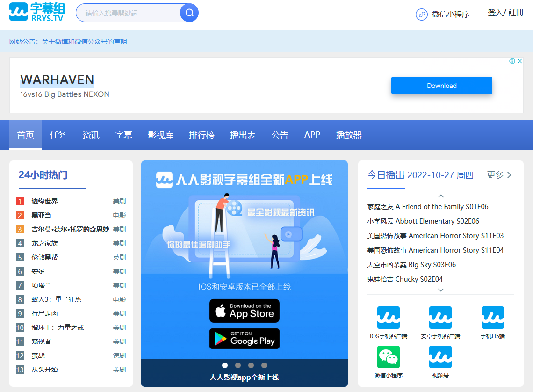
Task: Open 边缘世界 in the hot list
Action: 44,201
